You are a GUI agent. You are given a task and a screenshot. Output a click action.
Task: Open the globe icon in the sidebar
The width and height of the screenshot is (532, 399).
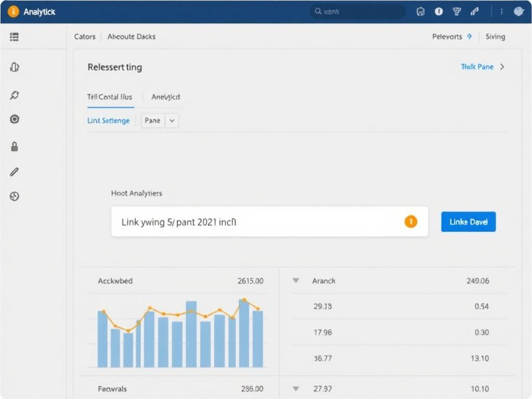point(14,196)
